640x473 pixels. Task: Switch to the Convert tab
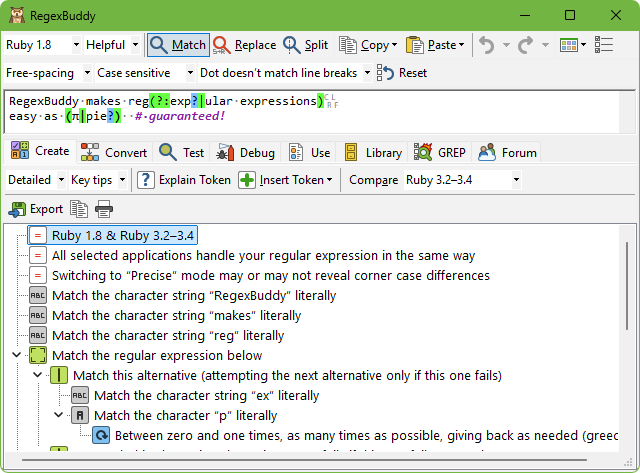[x=114, y=153]
